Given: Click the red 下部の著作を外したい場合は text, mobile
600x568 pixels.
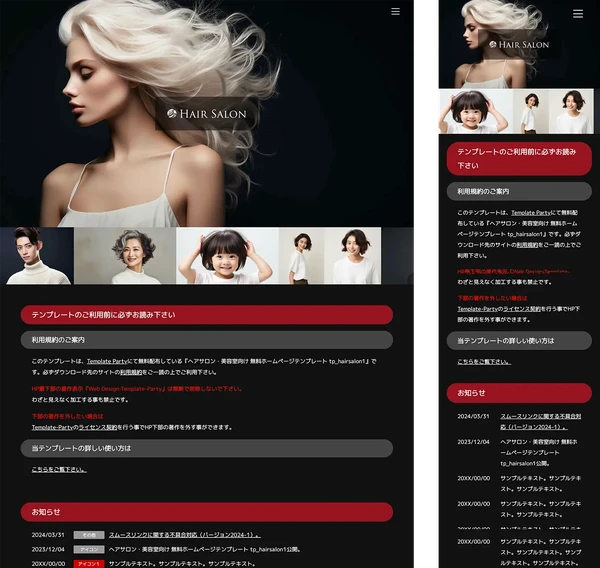Looking at the screenshot, I should [x=492, y=298].
